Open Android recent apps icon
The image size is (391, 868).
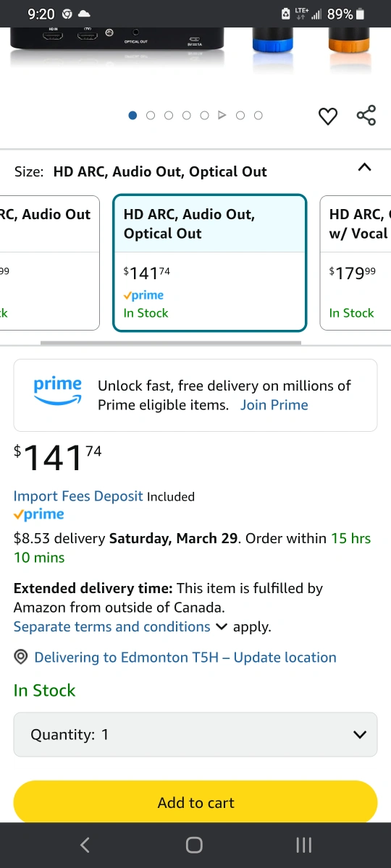[x=304, y=844]
